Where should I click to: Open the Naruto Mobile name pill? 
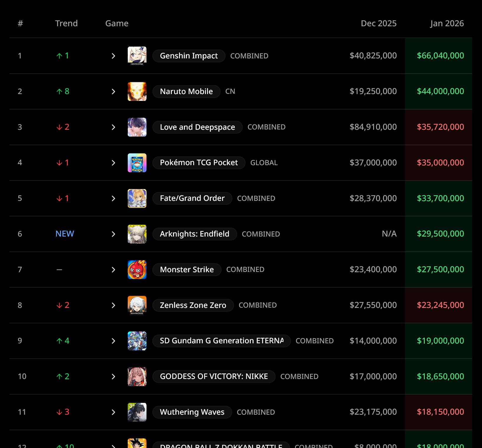pyautogui.click(x=186, y=91)
